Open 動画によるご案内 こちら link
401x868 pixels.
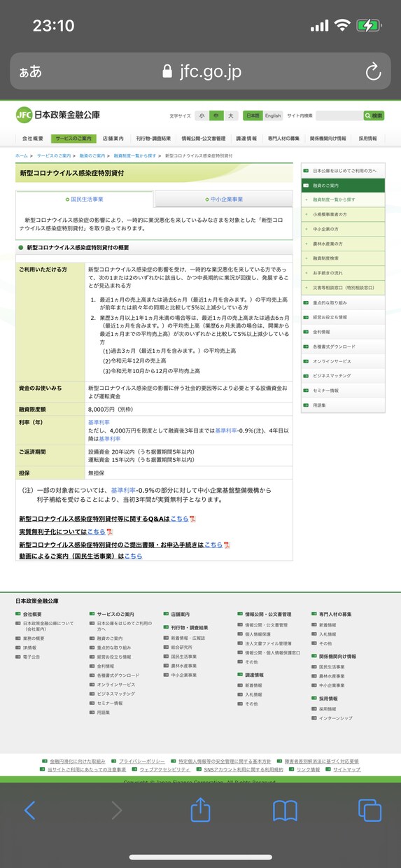coord(133,556)
